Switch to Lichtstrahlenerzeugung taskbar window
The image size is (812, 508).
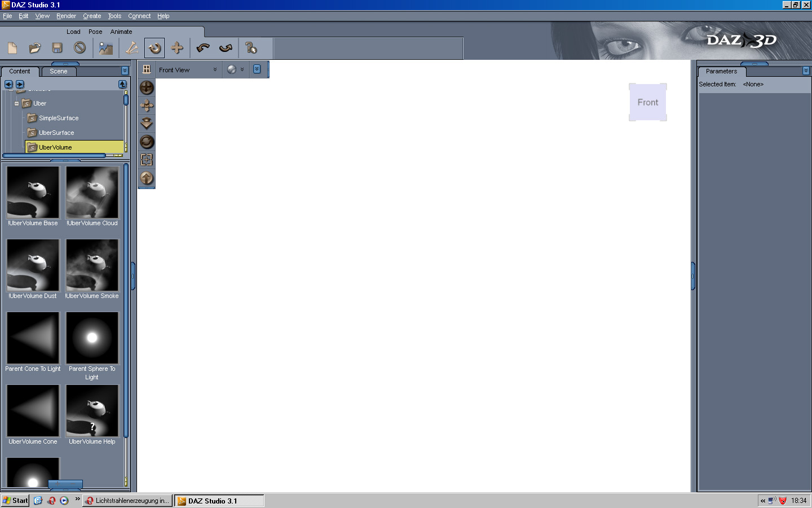click(127, 501)
